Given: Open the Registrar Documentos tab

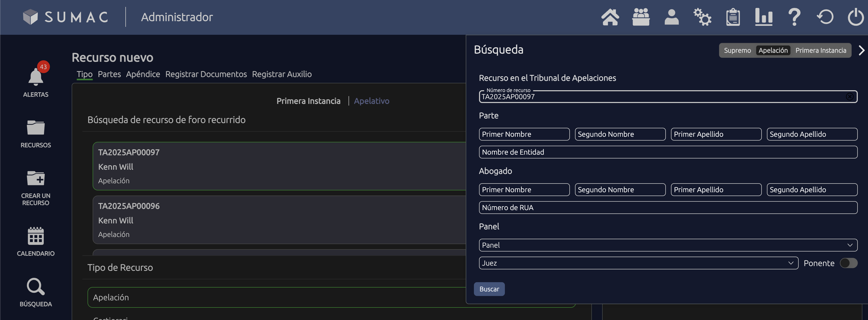Looking at the screenshot, I should (206, 74).
